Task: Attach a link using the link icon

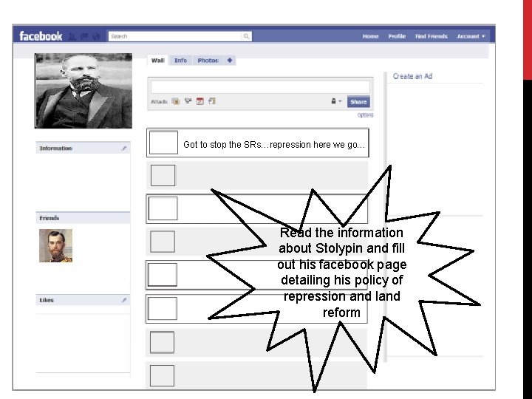Action: click(212, 101)
